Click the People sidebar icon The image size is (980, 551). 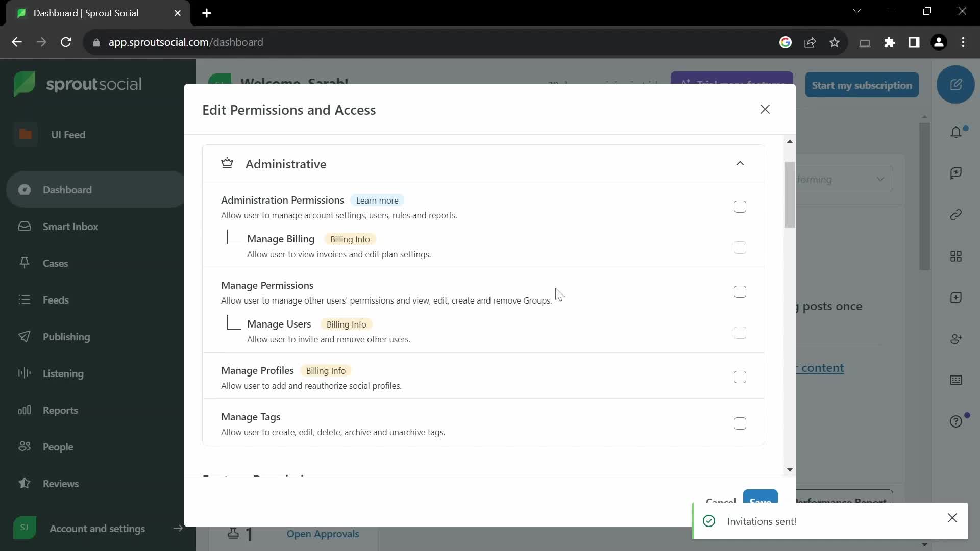tap(23, 447)
